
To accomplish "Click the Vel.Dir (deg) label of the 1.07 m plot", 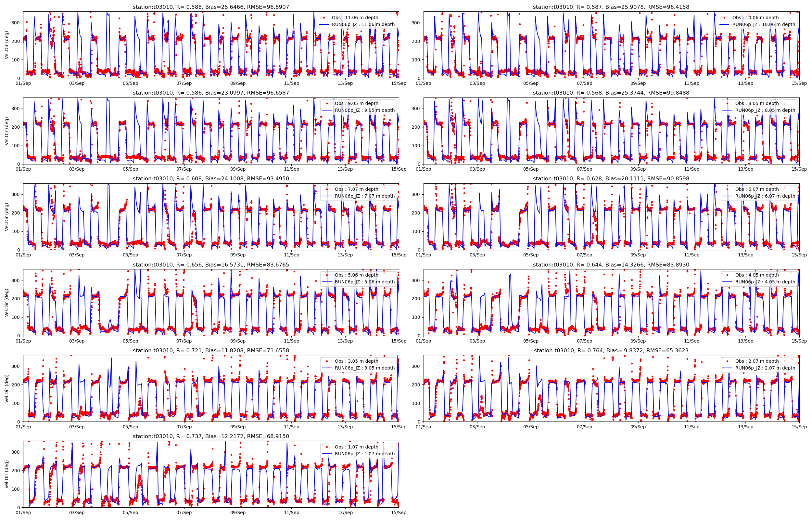I will tap(7, 474).
